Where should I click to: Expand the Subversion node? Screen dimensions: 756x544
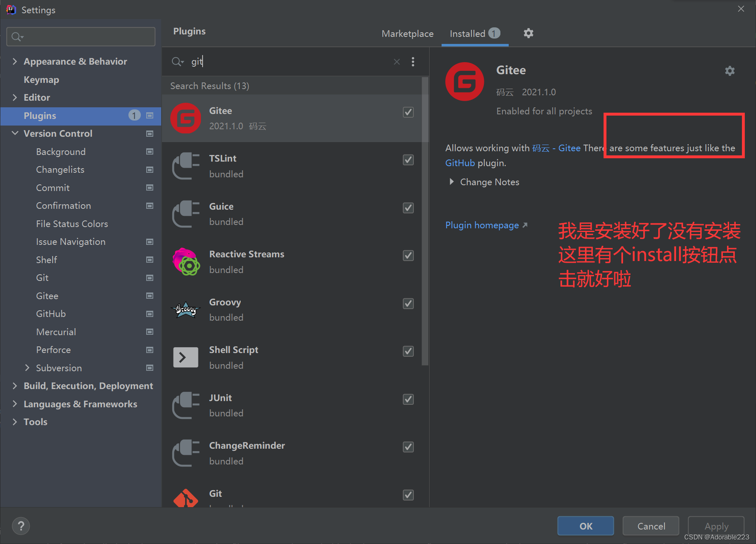pyautogui.click(x=27, y=368)
